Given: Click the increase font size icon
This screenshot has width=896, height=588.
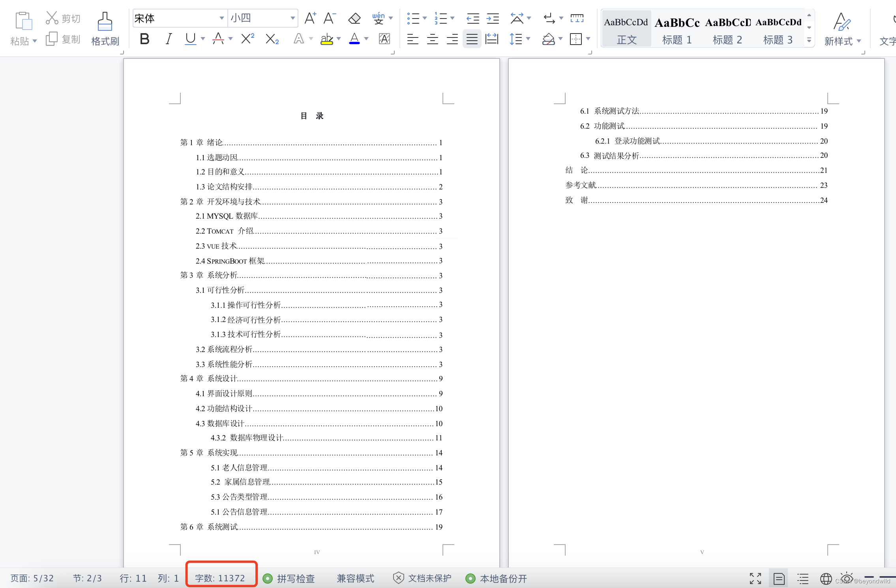Looking at the screenshot, I should [x=310, y=18].
